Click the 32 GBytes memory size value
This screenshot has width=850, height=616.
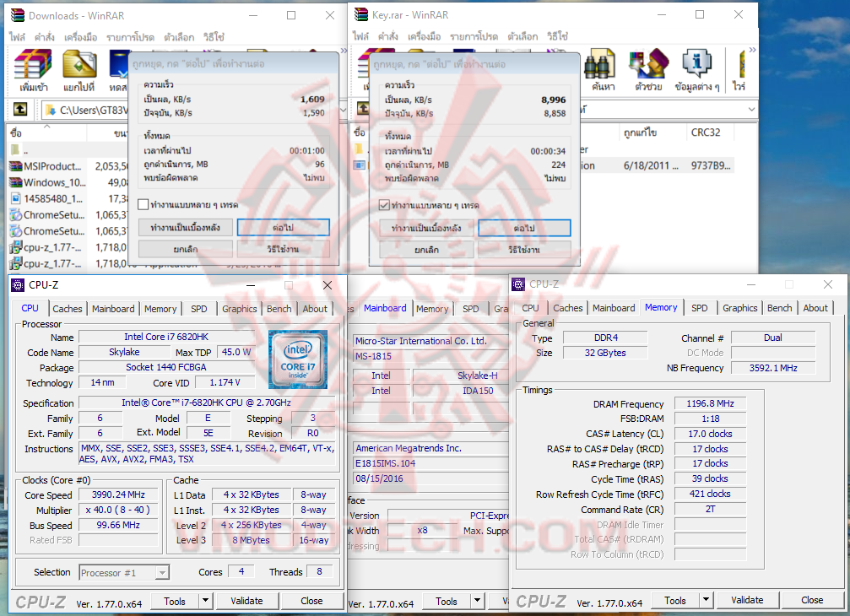coord(605,353)
